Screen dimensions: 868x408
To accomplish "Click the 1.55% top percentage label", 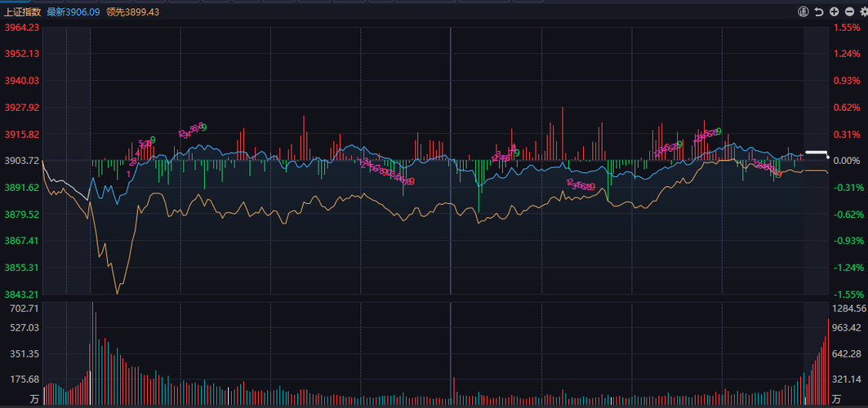I will point(848,27).
